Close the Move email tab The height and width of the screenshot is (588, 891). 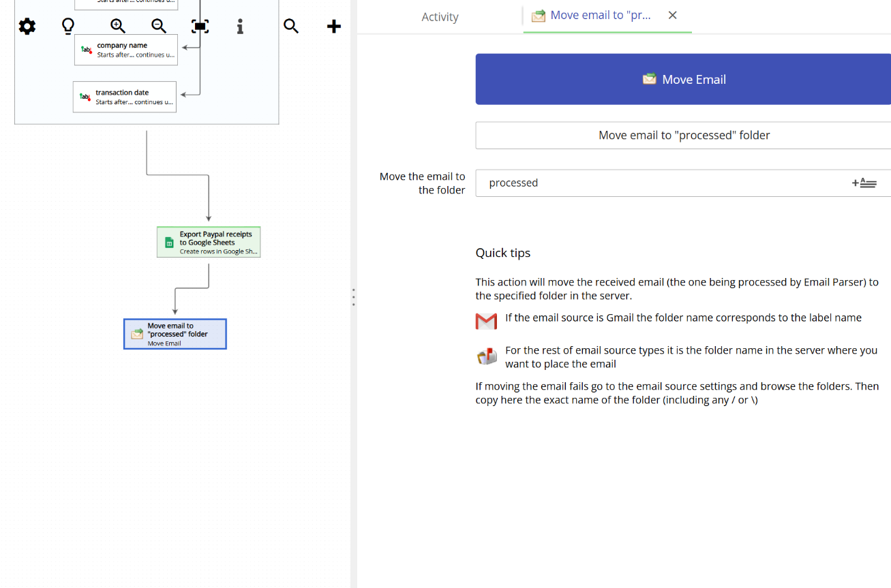672,14
